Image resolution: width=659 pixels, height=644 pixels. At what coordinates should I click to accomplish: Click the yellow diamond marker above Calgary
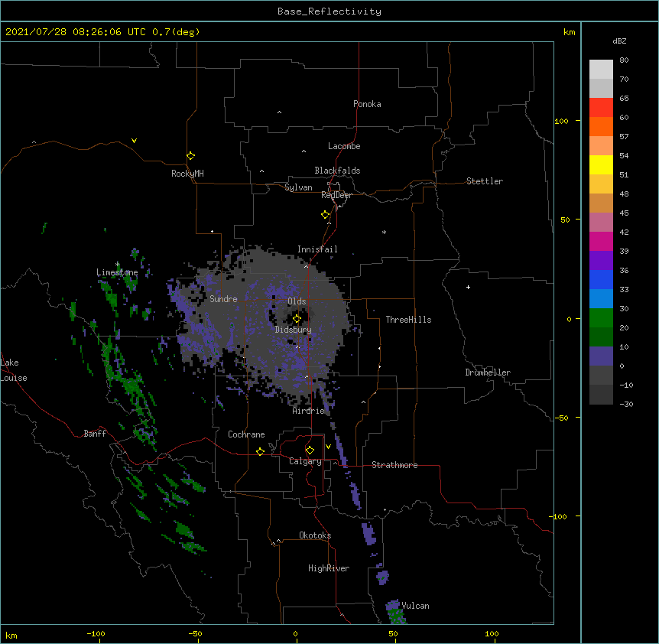[x=310, y=450]
